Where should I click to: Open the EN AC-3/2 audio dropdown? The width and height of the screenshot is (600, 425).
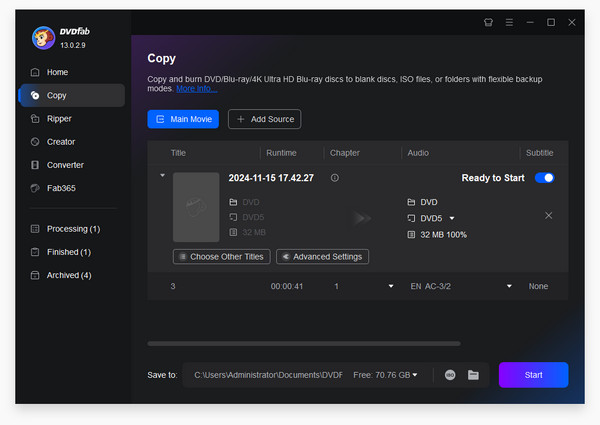coord(509,286)
